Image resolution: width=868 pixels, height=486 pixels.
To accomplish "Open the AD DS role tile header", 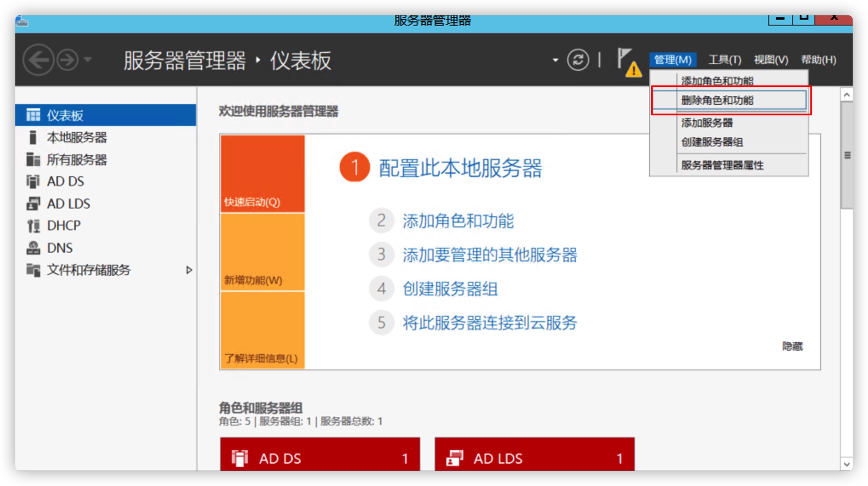I will point(320,454).
